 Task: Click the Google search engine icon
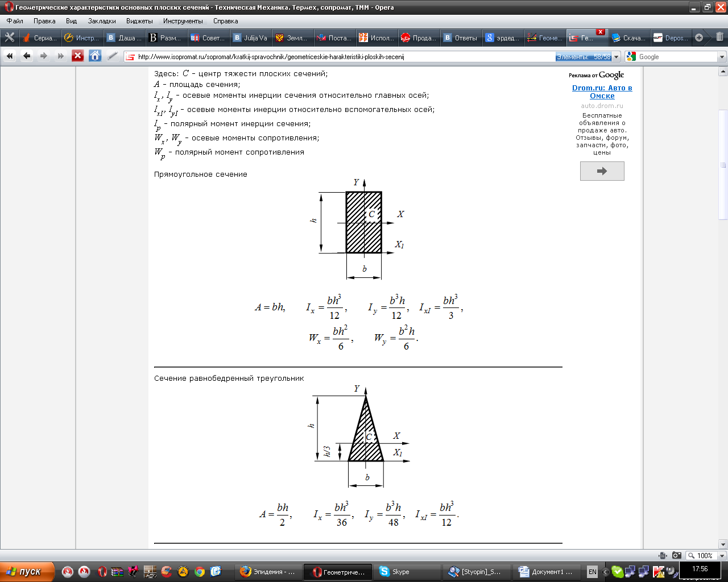pyautogui.click(x=631, y=56)
